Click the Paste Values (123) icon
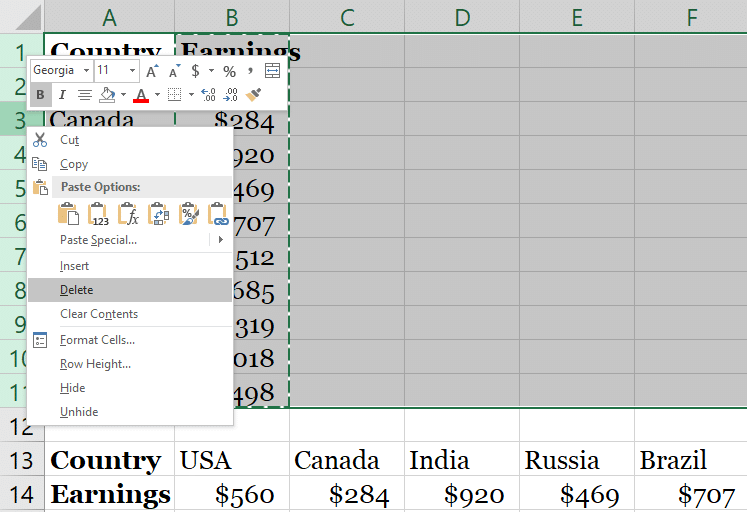 (x=99, y=214)
